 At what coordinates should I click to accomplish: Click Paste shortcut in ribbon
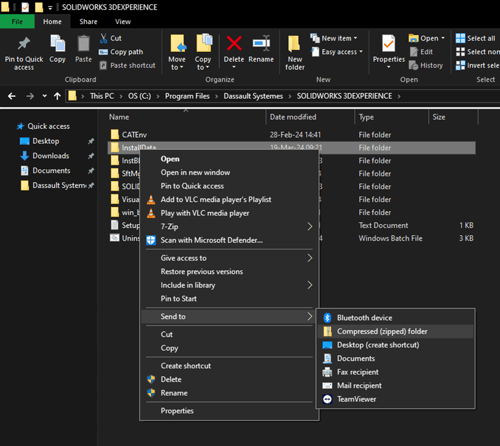click(x=128, y=65)
